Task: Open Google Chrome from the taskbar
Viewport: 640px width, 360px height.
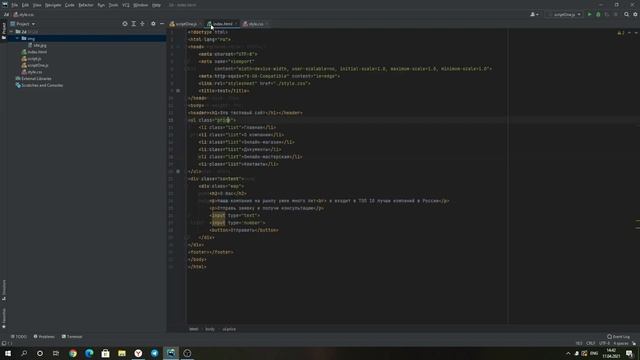Action: (73, 353)
